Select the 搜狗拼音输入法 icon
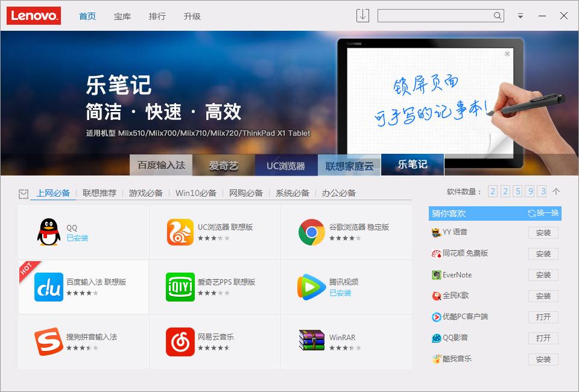Image resolution: width=579 pixels, height=392 pixels. coord(47,341)
